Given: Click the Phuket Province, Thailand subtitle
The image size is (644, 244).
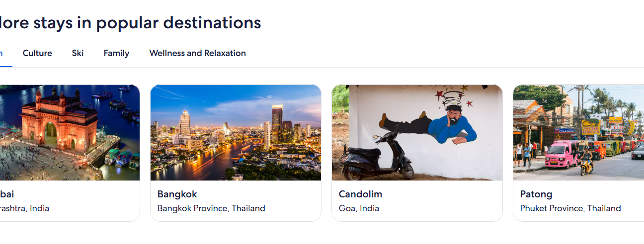Looking at the screenshot, I should (570, 208).
